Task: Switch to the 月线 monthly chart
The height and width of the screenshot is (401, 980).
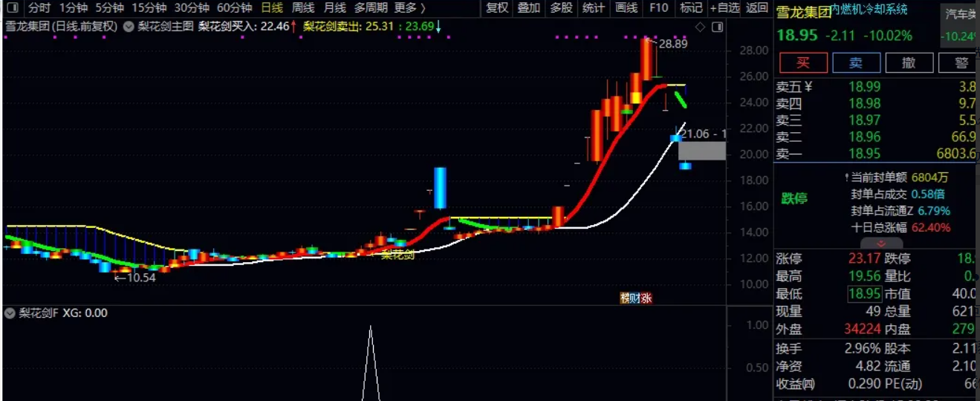Action: [334, 8]
